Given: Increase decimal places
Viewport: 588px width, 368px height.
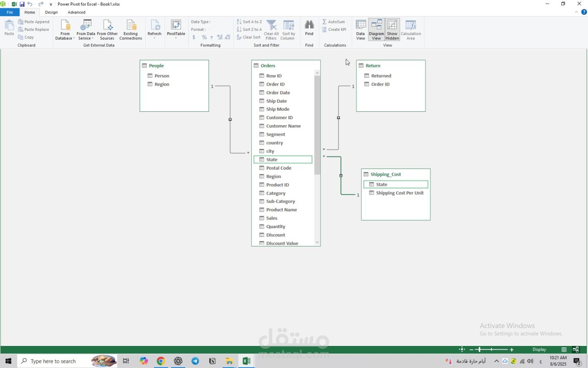Looking at the screenshot, I should [220, 37].
